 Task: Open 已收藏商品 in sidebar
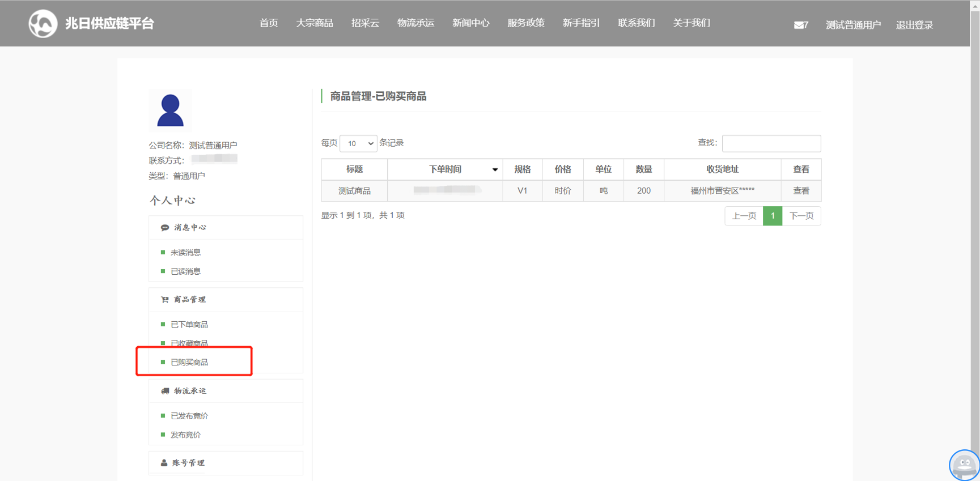pos(189,343)
